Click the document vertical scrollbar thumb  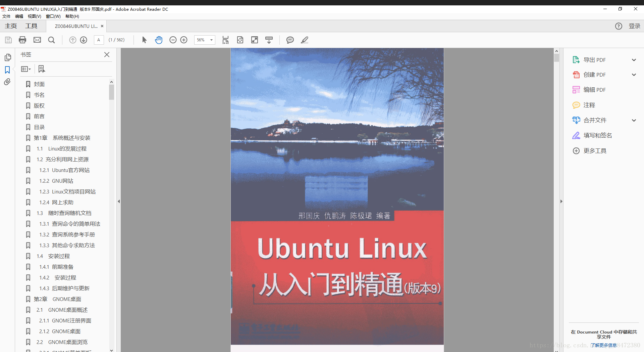point(556,58)
